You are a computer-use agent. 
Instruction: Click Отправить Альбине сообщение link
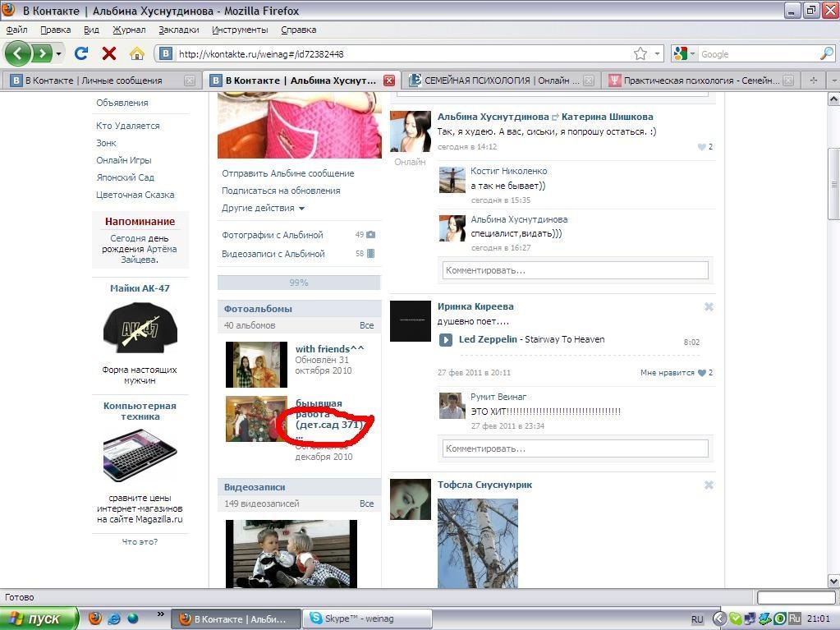(x=287, y=173)
